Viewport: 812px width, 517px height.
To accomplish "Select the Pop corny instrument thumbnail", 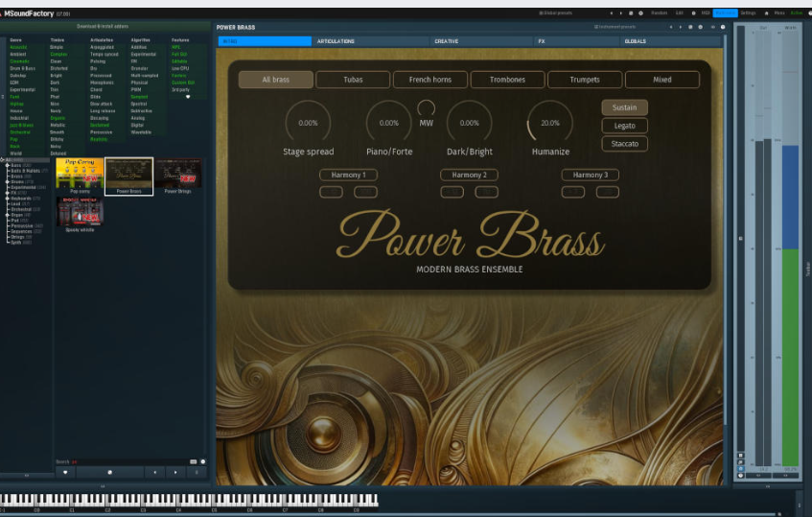I will coord(80,176).
